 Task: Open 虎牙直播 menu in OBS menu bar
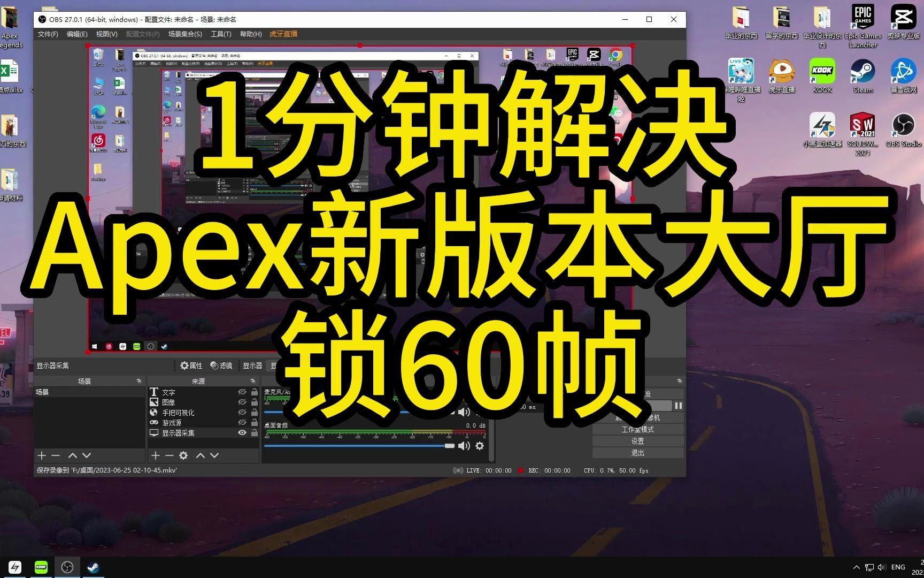pos(283,34)
